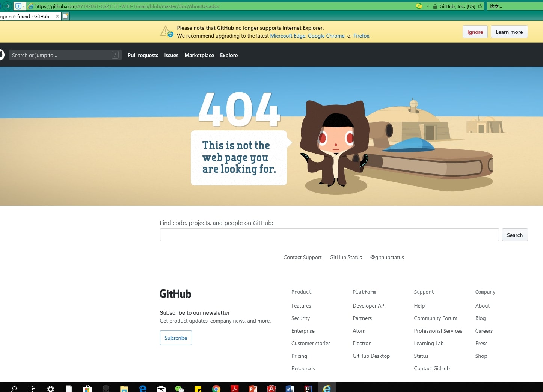
Task: Open Microsoft Edge icon on taskbar
Action: point(143,389)
